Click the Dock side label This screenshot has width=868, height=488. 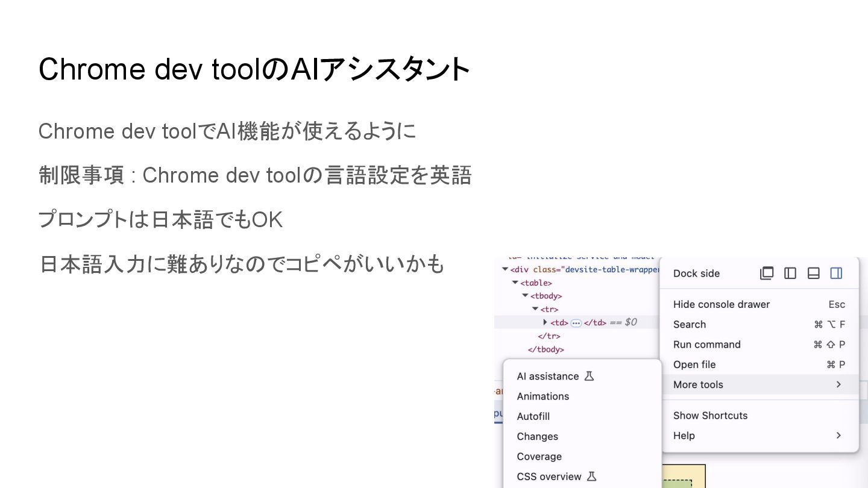696,274
